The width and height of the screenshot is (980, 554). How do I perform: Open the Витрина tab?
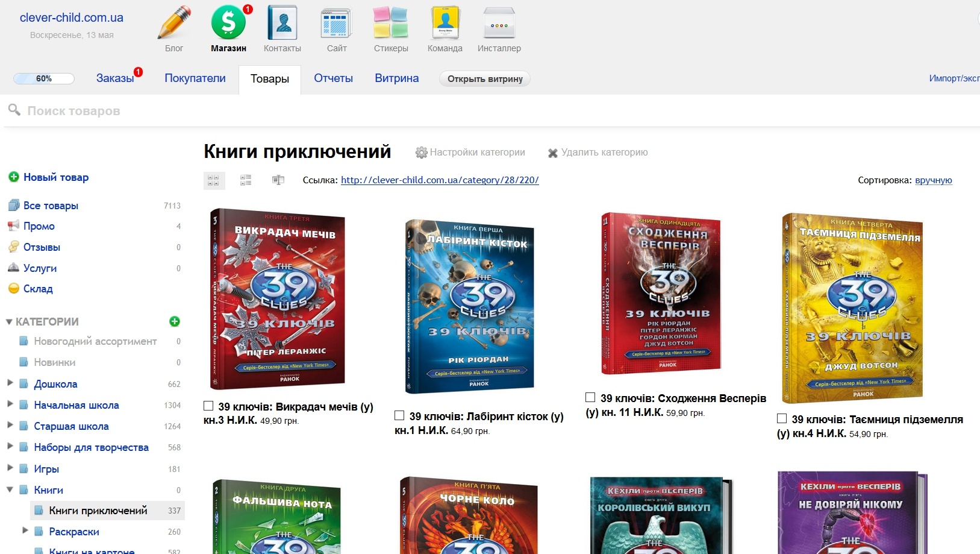pos(396,78)
